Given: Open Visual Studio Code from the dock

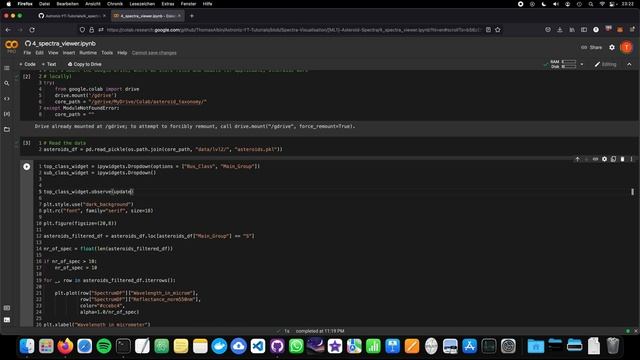Looking at the screenshot, I should click(258, 346).
